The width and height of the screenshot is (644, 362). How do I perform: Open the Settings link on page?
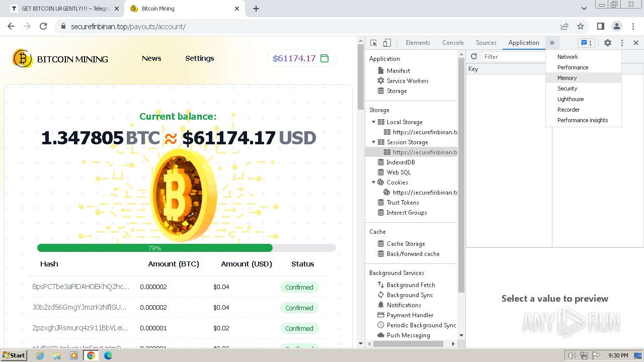pos(200,58)
